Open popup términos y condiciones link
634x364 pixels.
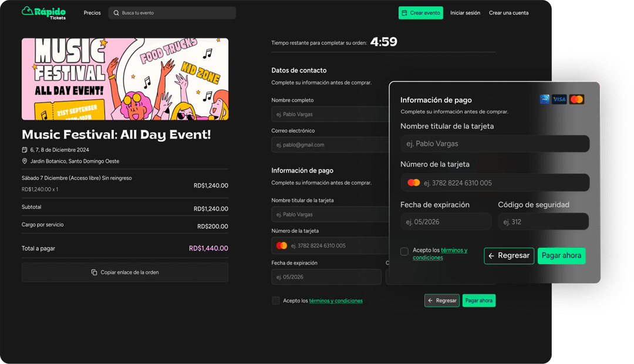coord(440,254)
